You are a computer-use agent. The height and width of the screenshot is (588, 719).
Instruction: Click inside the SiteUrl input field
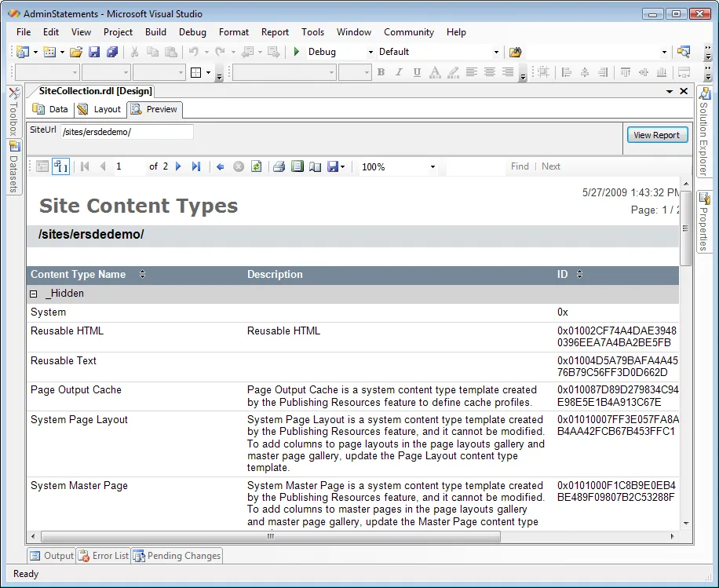(x=126, y=131)
